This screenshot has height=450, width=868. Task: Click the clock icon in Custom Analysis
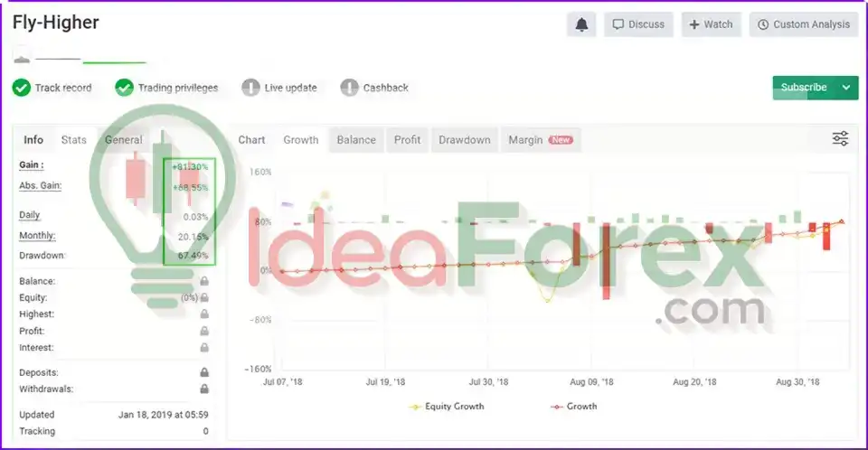pyautogui.click(x=763, y=24)
